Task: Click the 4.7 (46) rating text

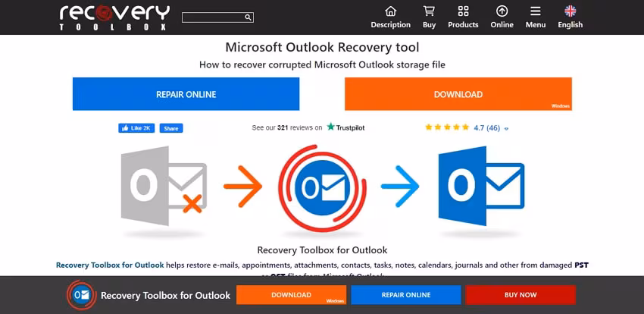Action: click(x=486, y=128)
